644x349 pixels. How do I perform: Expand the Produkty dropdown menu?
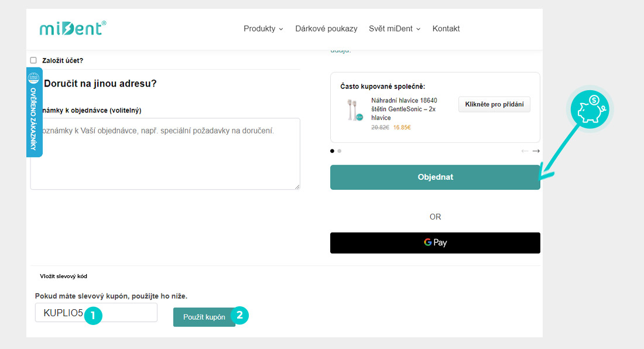[x=263, y=29]
